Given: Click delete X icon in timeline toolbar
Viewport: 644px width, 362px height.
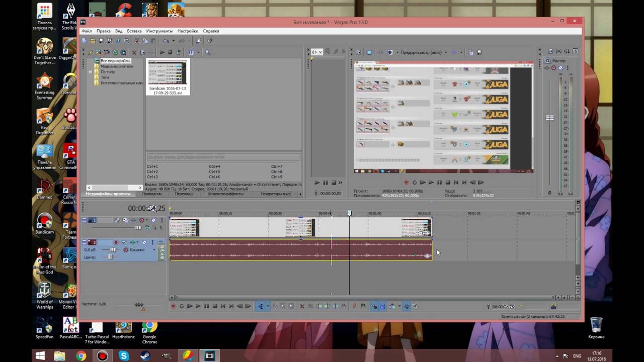Looking at the screenshot, I should (x=302, y=306).
